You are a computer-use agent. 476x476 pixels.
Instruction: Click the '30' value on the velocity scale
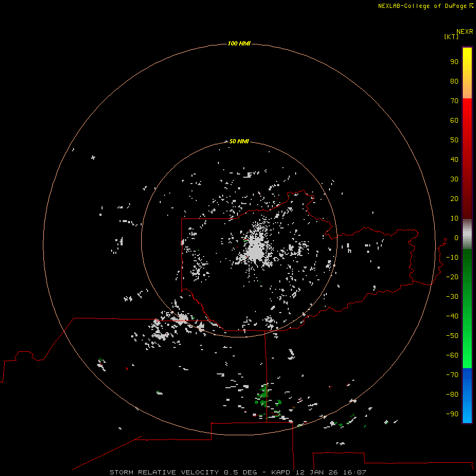pos(454,179)
